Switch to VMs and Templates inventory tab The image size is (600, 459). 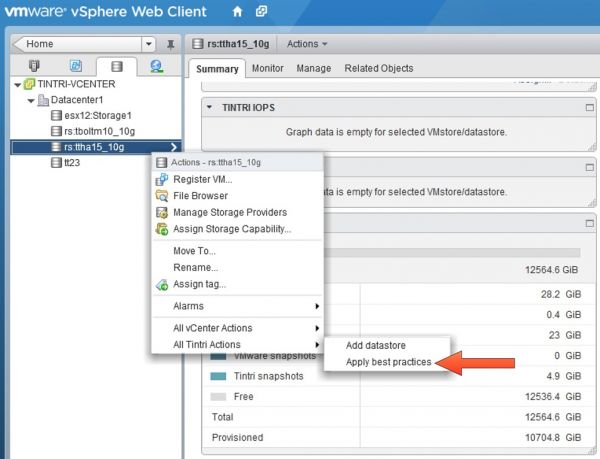point(76,66)
